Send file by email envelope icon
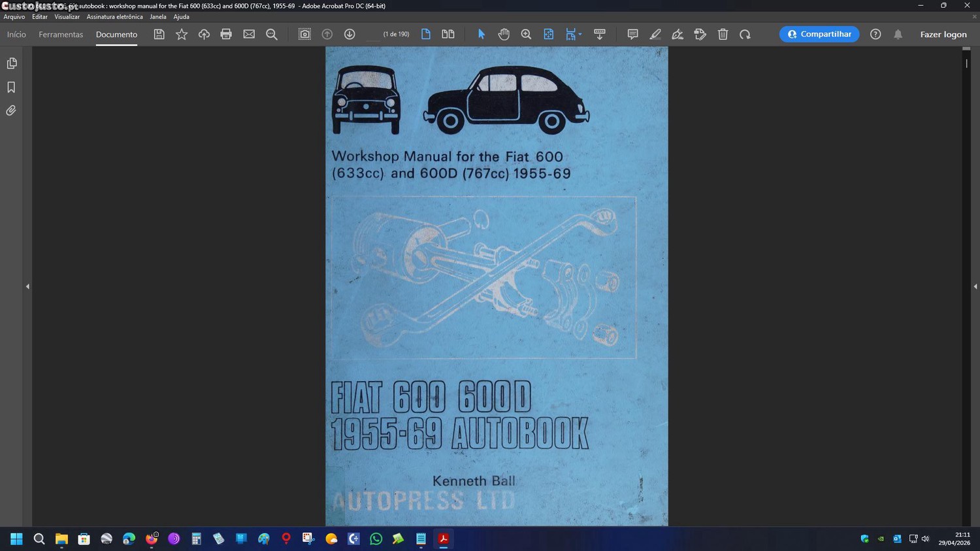Image resolution: width=980 pixels, height=551 pixels. tap(249, 35)
